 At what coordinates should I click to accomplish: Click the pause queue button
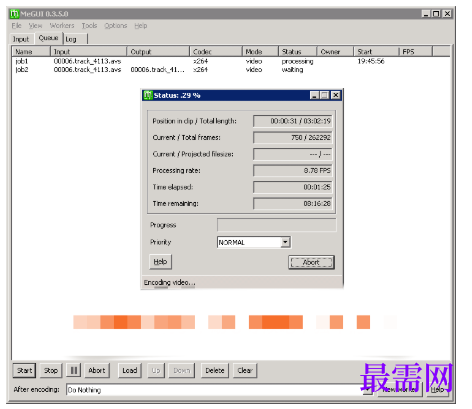74,370
